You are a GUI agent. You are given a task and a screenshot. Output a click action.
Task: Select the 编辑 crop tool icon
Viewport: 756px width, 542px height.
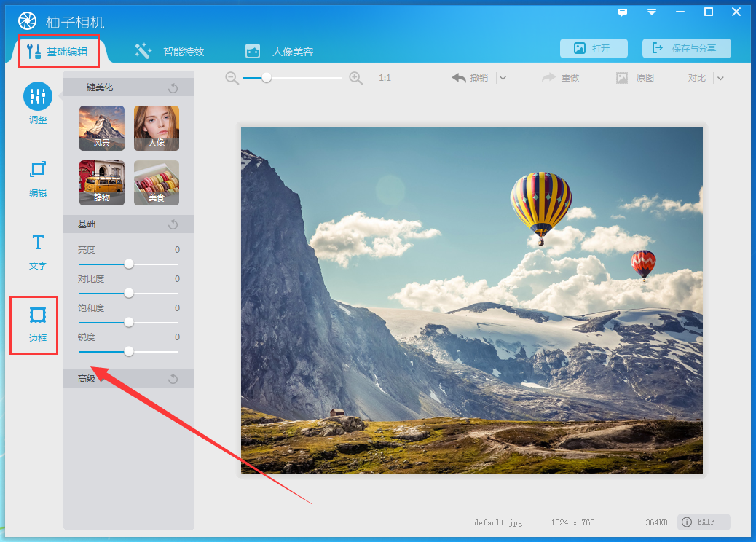coord(38,169)
